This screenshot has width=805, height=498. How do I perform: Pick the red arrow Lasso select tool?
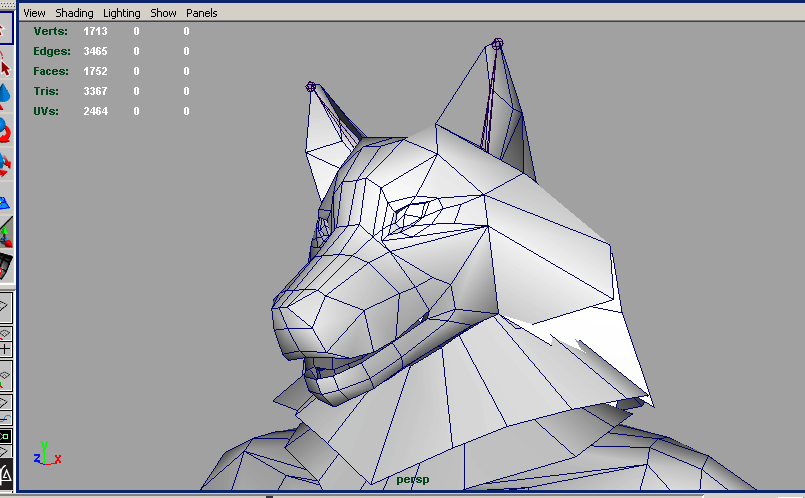coord(5,66)
